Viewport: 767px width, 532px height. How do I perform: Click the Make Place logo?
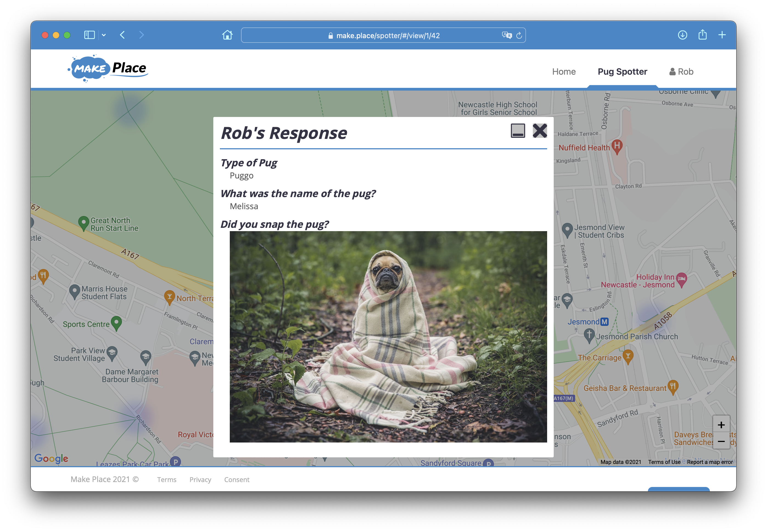(x=107, y=68)
